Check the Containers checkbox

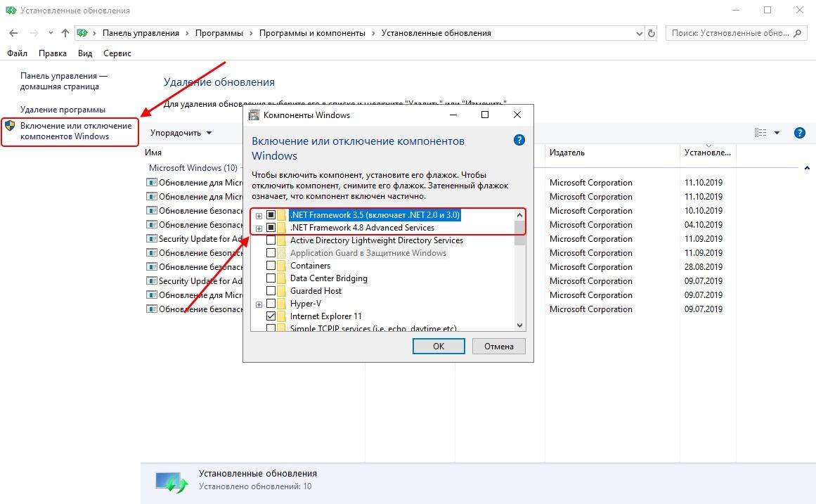(271, 266)
